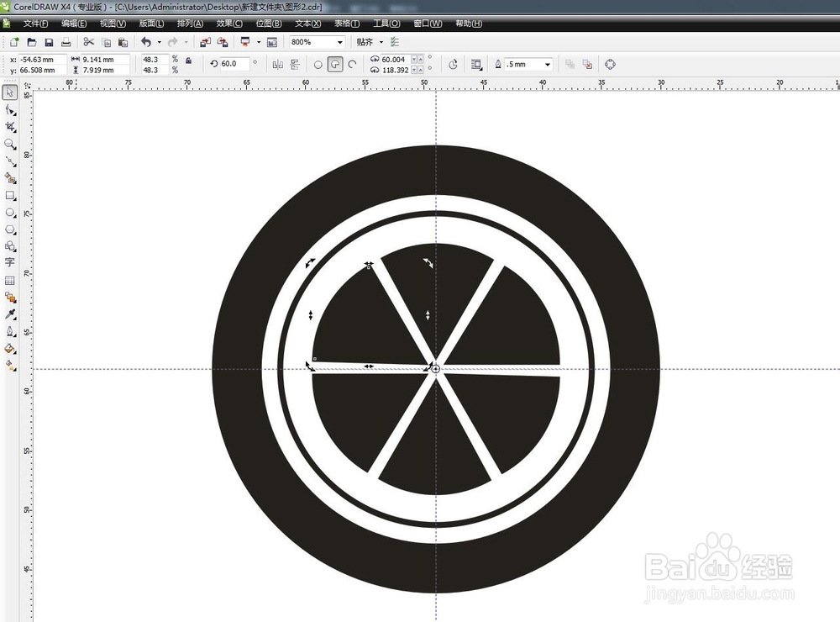Select the Table tool
The image size is (840, 622).
coord(9,281)
